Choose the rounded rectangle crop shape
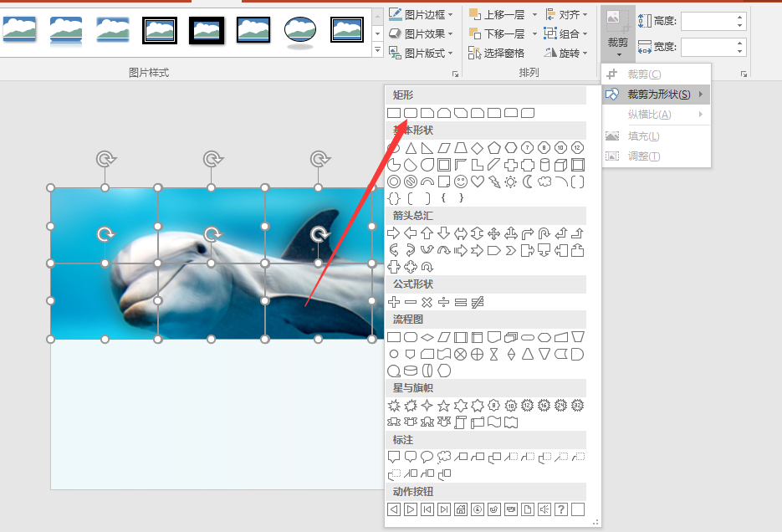 [x=411, y=113]
